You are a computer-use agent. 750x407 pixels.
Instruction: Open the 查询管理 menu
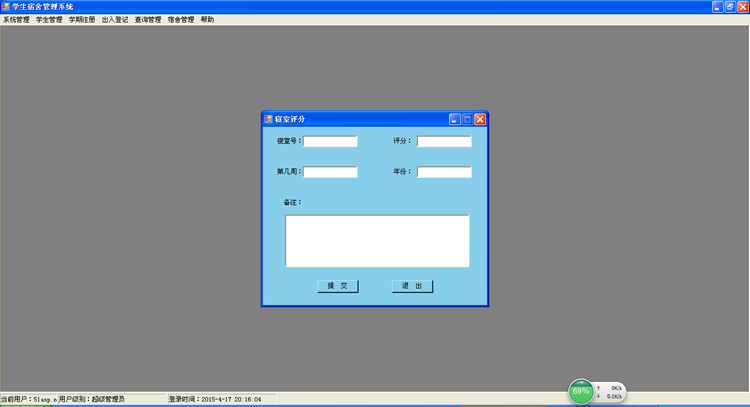pos(148,20)
